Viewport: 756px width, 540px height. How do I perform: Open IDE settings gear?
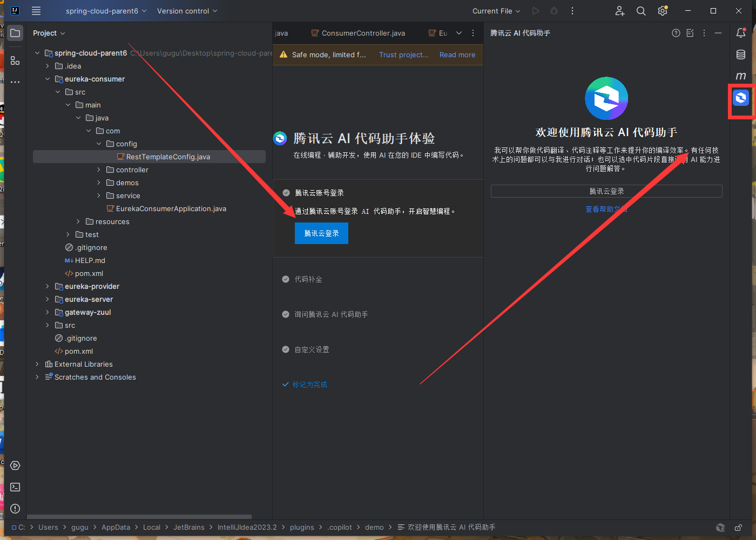663,11
